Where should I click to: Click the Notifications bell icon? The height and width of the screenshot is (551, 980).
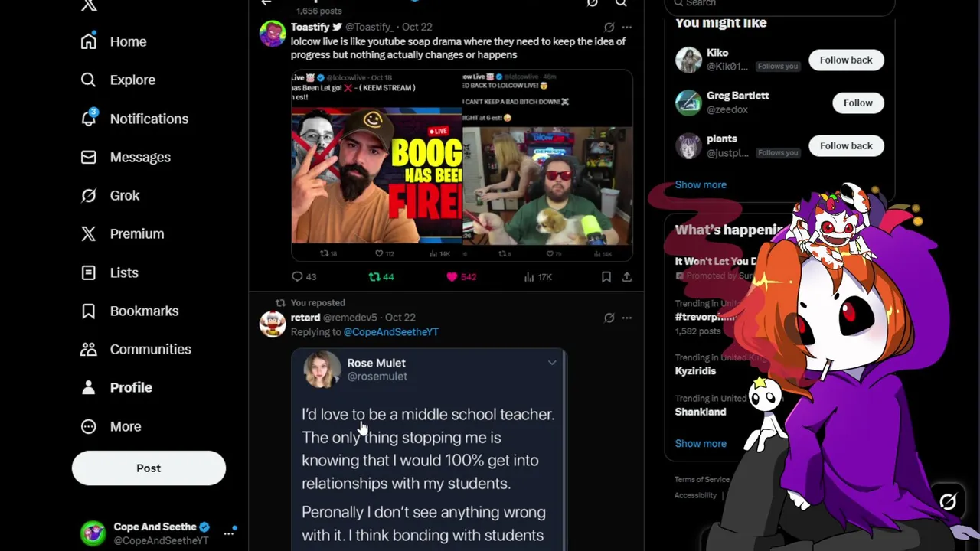pyautogui.click(x=89, y=118)
